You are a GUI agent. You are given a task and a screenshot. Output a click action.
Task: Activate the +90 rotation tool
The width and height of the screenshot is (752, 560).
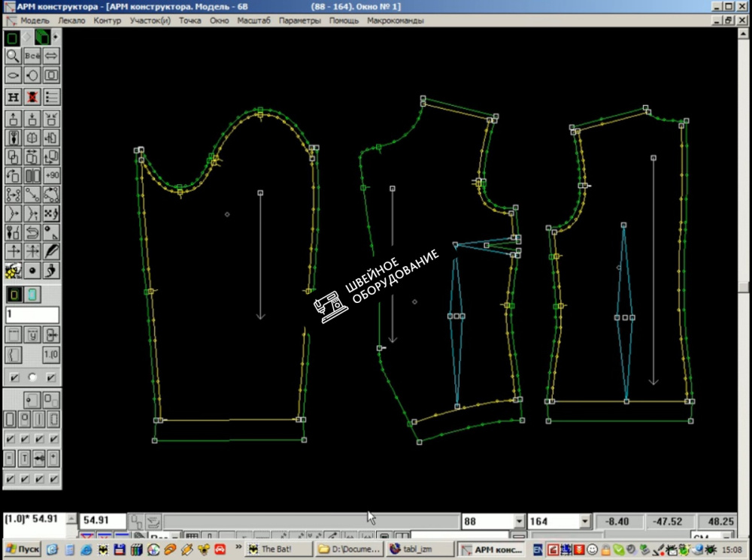52,175
